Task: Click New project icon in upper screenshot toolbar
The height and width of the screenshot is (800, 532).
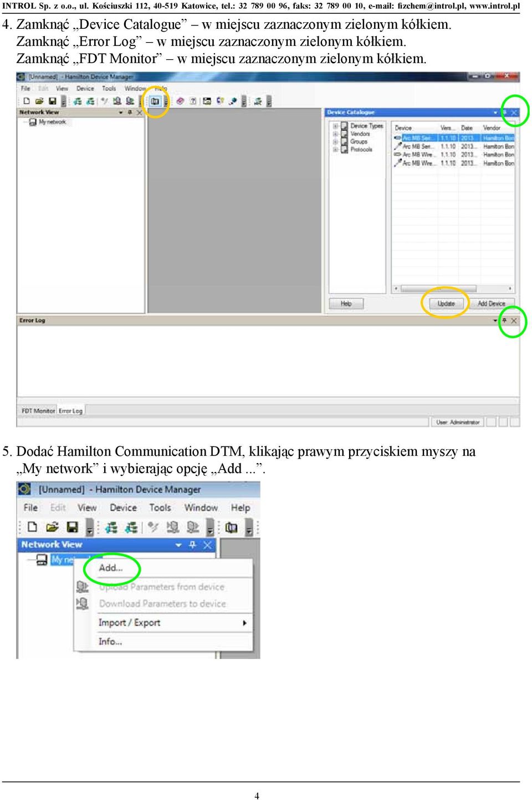Action: point(26,101)
